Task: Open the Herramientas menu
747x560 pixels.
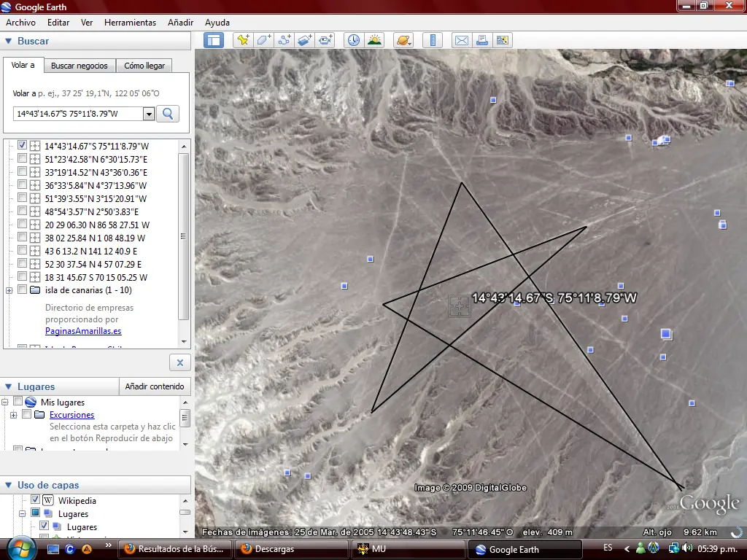Action: (130, 23)
